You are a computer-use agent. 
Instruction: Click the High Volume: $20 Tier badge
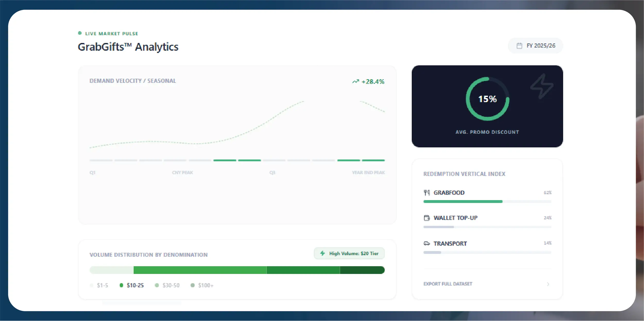[x=349, y=253]
